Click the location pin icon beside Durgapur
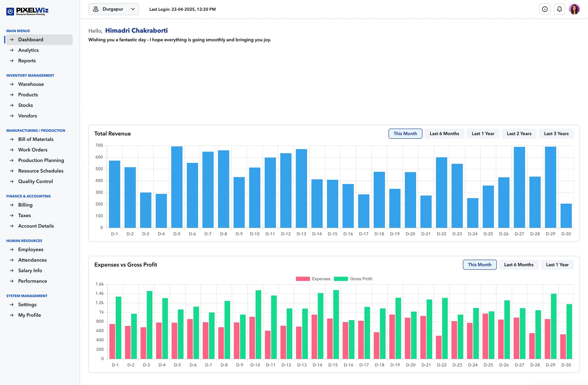The width and height of the screenshot is (588, 385). pos(96,9)
